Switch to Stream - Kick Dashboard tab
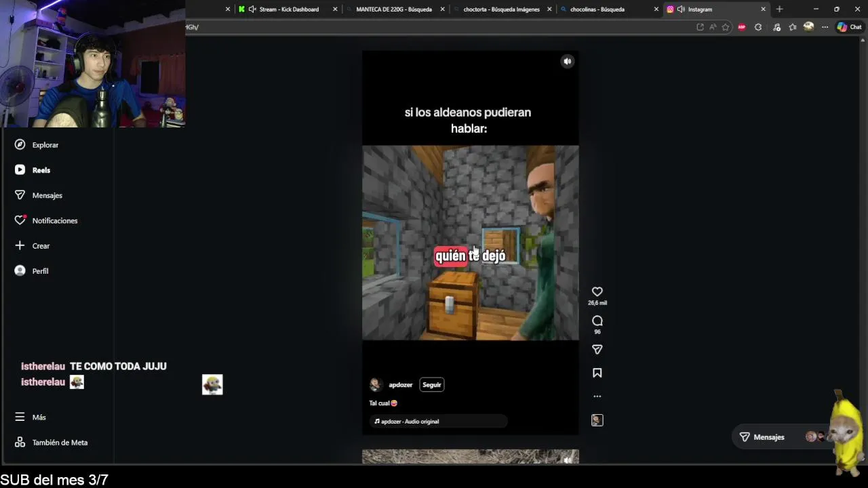This screenshot has width=868, height=488. click(x=288, y=9)
